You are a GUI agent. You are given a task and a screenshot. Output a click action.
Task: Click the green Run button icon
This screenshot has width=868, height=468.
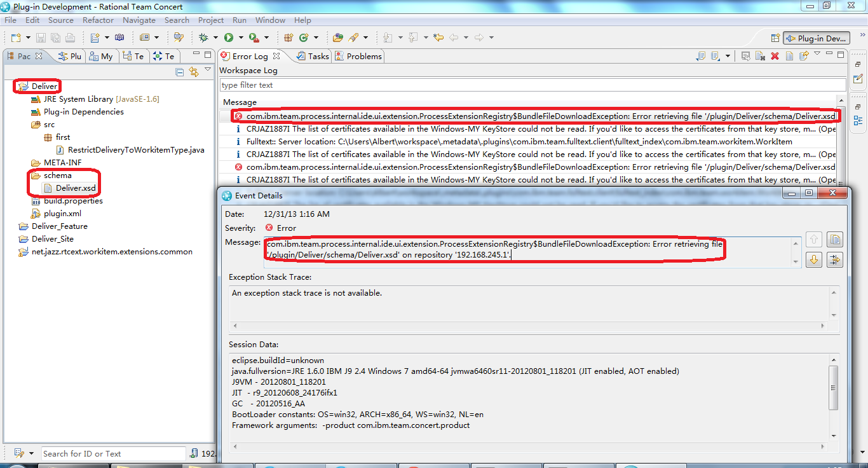pyautogui.click(x=228, y=38)
